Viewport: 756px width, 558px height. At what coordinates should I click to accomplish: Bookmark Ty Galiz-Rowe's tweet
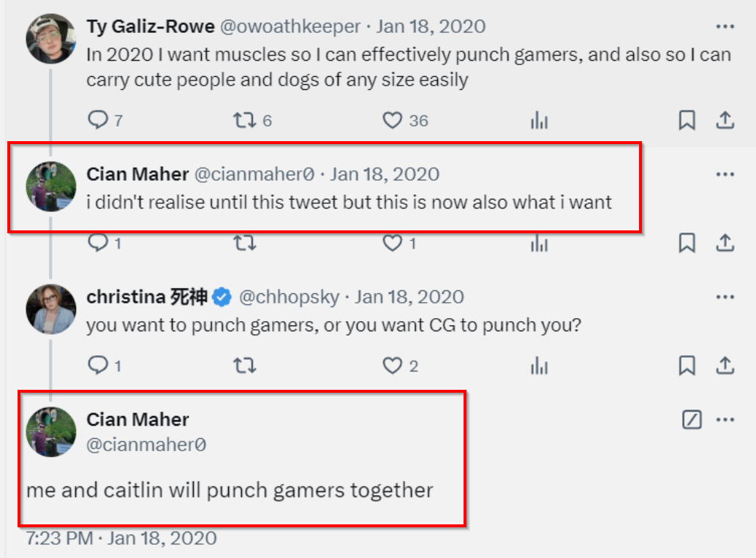coord(687,121)
